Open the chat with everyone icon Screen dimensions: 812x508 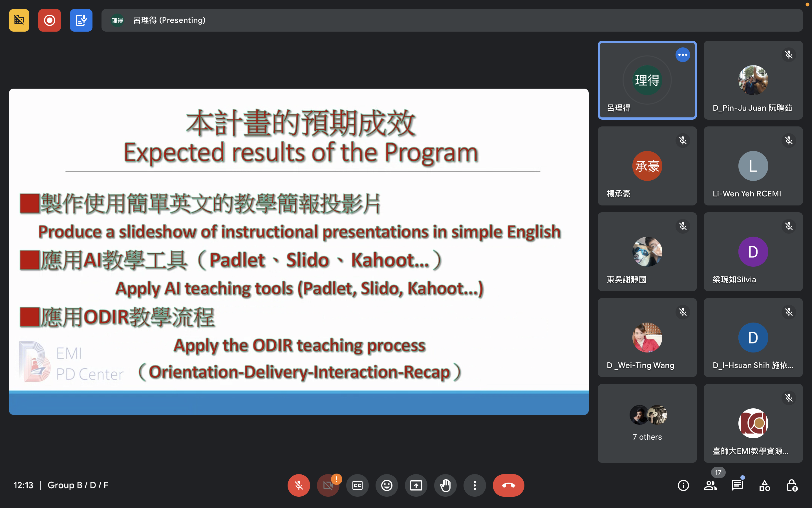(738, 485)
